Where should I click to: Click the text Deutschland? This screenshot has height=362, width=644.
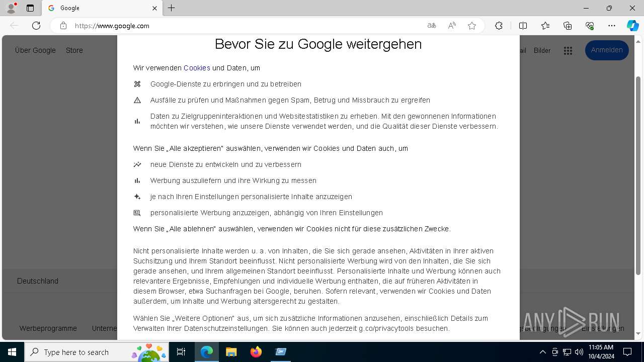[38, 281]
